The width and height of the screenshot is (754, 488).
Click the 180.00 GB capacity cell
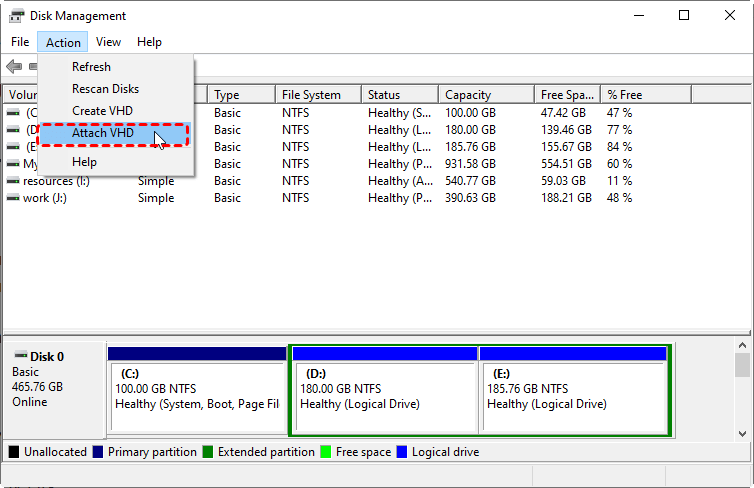click(470, 130)
